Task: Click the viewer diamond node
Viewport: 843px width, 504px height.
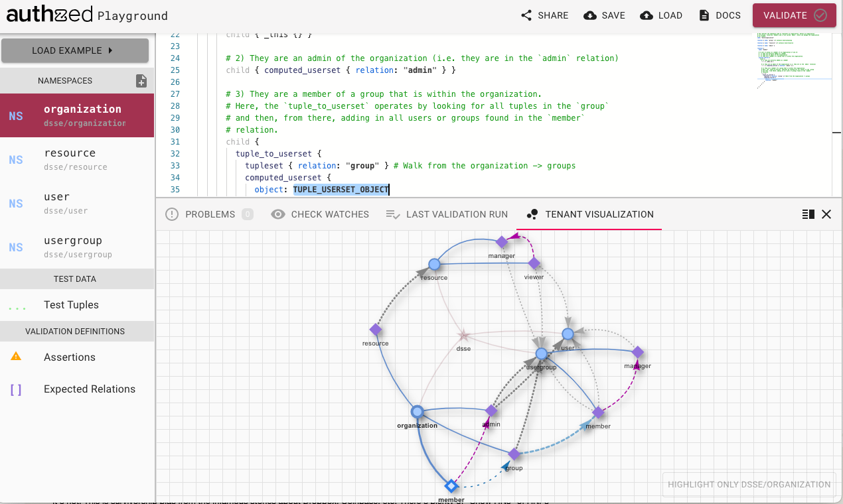Action: [x=534, y=264]
